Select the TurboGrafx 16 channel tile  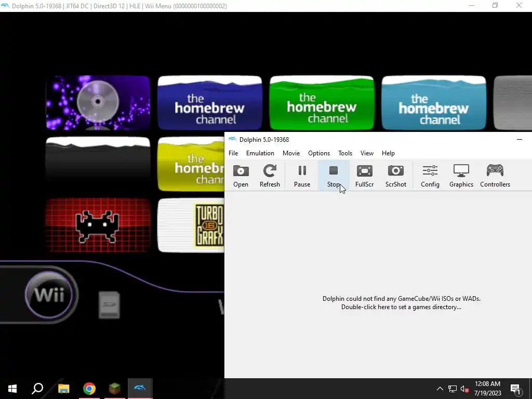click(x=191, y=225)
